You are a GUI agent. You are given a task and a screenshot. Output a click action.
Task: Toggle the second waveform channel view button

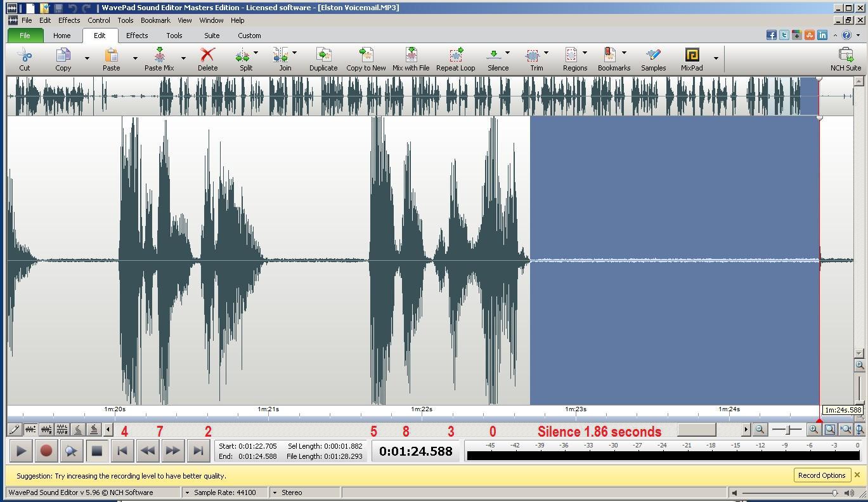click(46, 430)
